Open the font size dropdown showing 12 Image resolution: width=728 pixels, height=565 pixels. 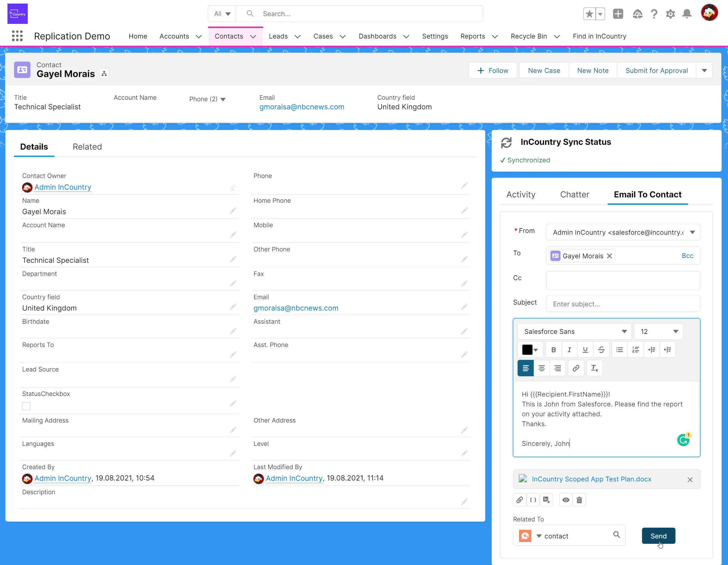click(658, 331)
